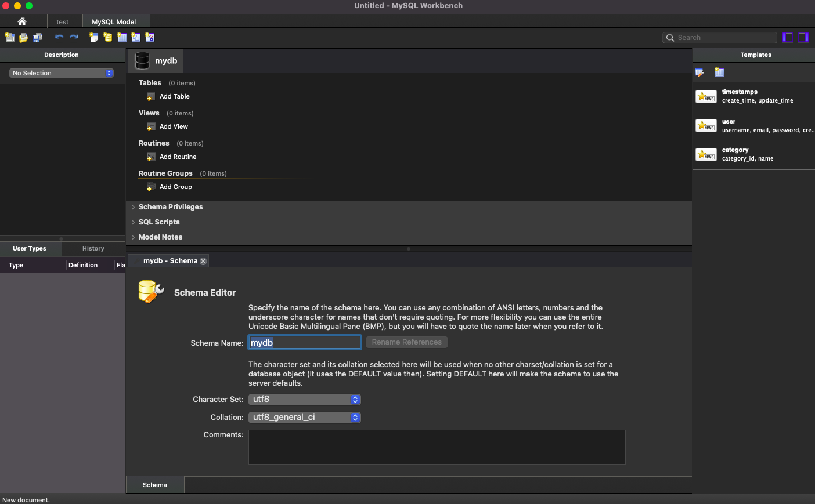This screenshot has height=504, width=815.
Task: Click the Add Group link
Action: [x=176, y=187]
